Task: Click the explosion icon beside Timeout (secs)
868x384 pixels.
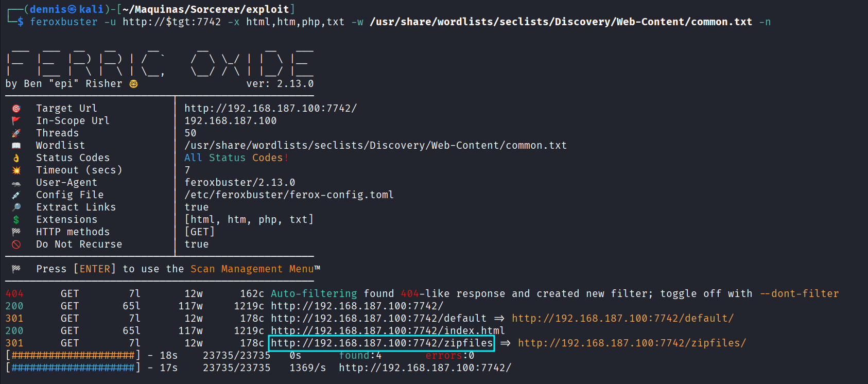Action: click(x=16, y=170)
